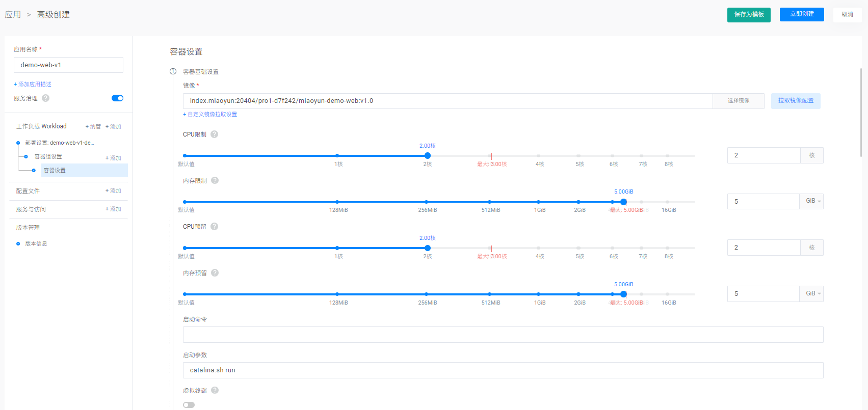Click the 保存为模板 button
The image size is (868, 410).
pos(748,15)
